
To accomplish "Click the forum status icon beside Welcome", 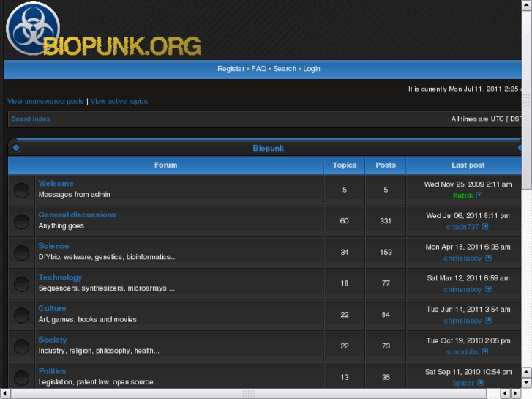I will [21, 190].
